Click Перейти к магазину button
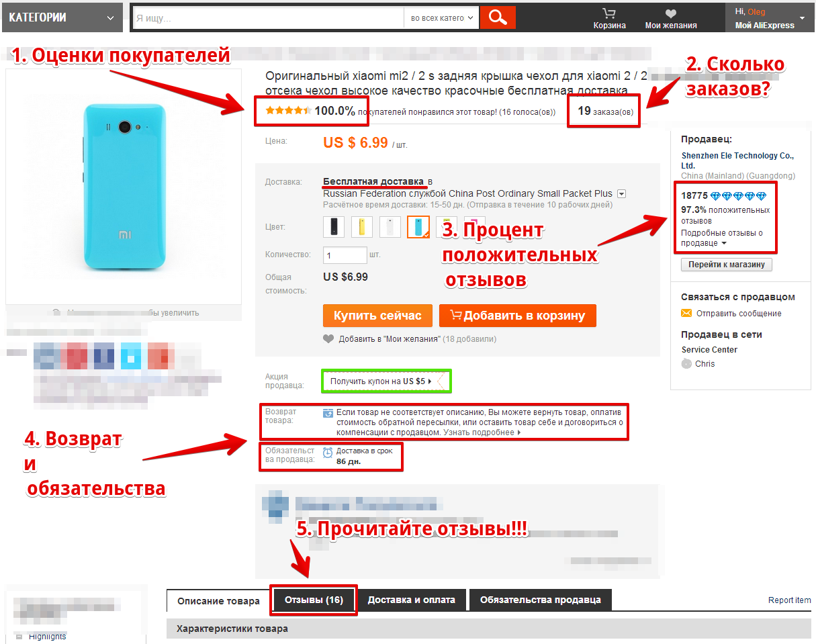Viewport: 816px width, 644px height. (x=727, y=265)
